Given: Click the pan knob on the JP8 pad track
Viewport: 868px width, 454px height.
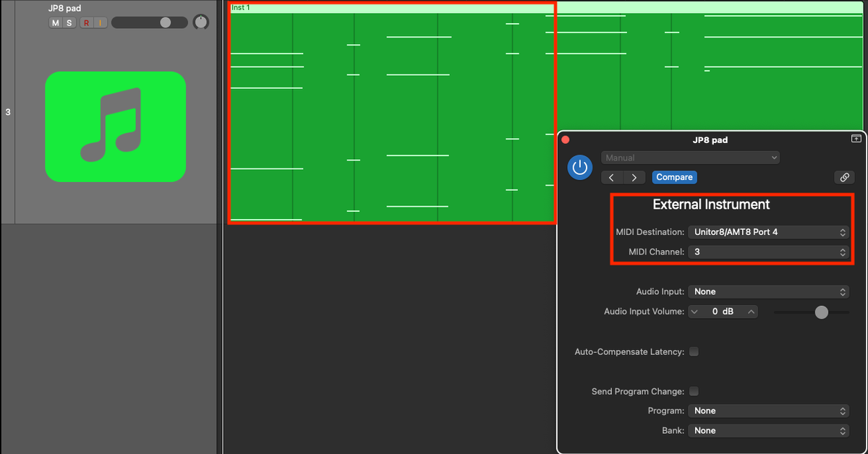Looking at the screenshot, I should click(200, 22).
